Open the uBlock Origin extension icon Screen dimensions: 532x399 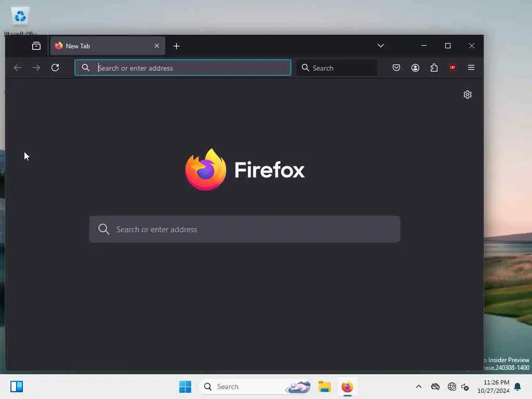point(453,68)
